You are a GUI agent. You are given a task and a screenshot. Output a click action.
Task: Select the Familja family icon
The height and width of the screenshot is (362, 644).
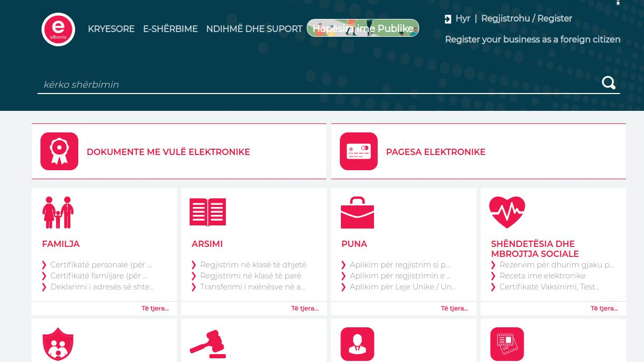(58, 213)
